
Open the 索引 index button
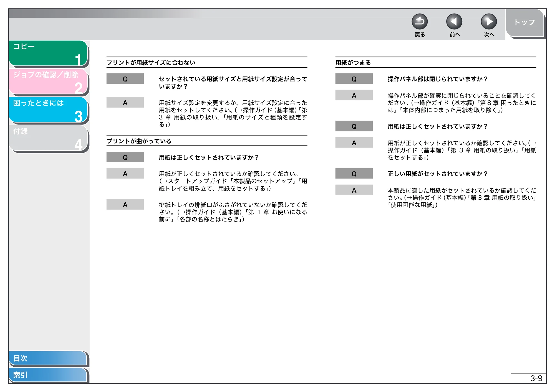(x=48, y=375)
